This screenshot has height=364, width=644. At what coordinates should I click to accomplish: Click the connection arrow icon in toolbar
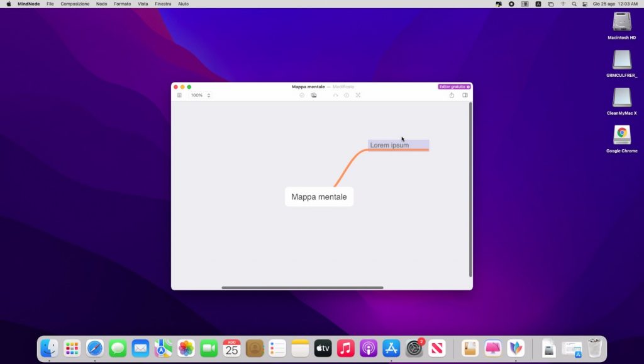[x=335, y=95]
